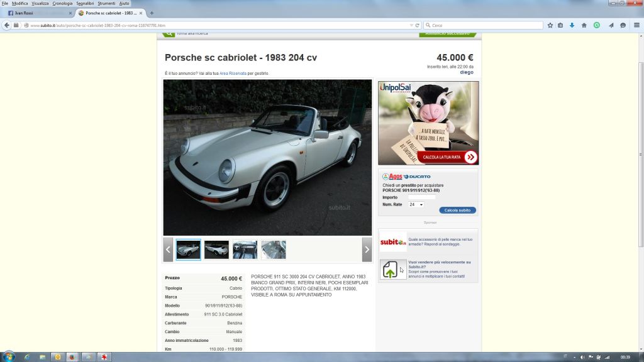644x362 pixels.
Task: Click the 45.000 € price heading
Action: click(x=455, y=57)
